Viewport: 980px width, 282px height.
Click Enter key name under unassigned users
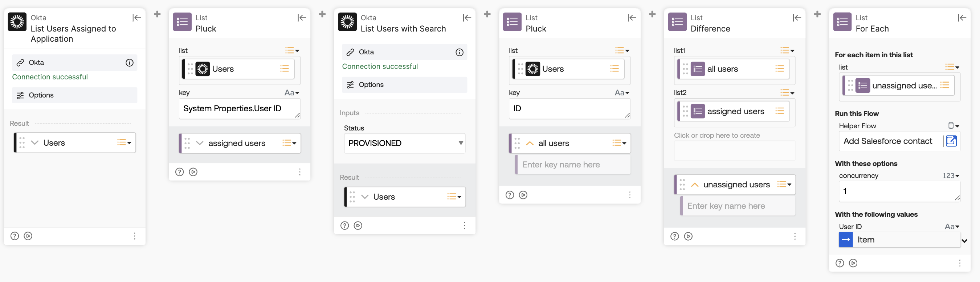(738, 206)
